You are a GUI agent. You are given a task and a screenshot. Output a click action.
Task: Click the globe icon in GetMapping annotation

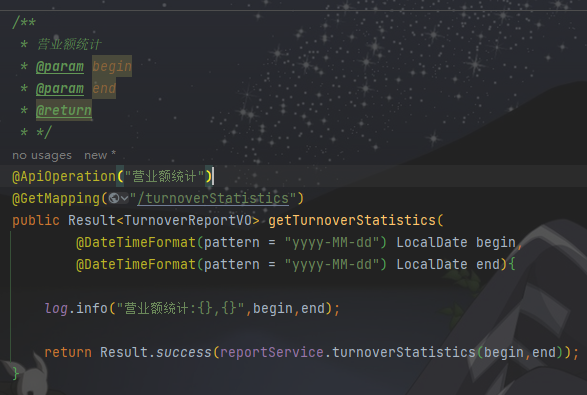[114, 198]
